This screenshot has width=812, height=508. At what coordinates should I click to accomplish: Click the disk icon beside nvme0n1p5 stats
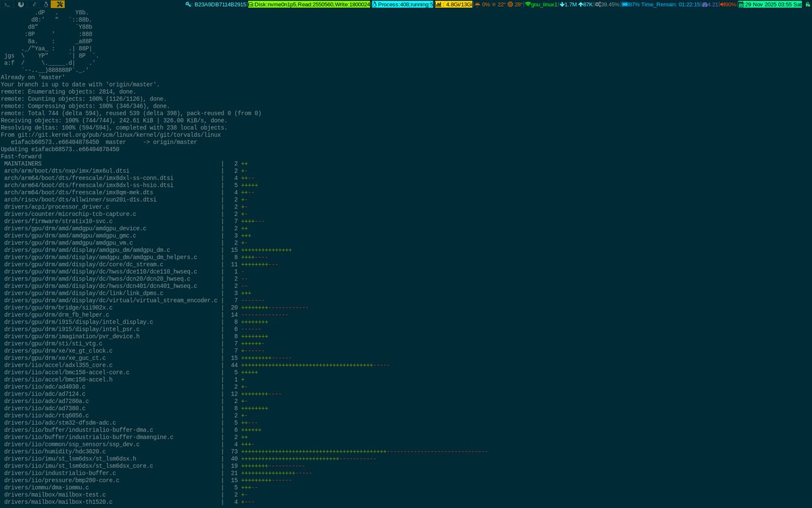[x=251, y=5]
